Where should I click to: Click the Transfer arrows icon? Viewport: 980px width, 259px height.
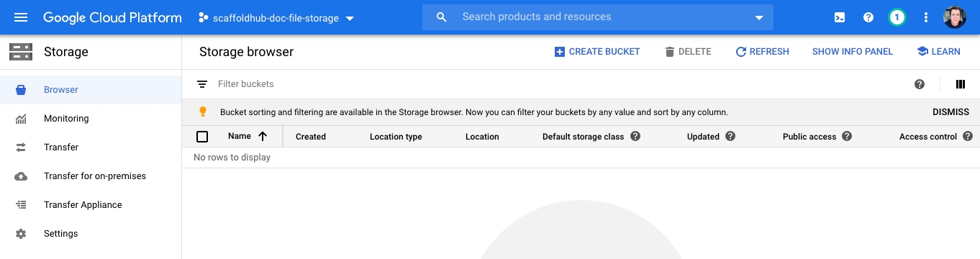[21, 147]
